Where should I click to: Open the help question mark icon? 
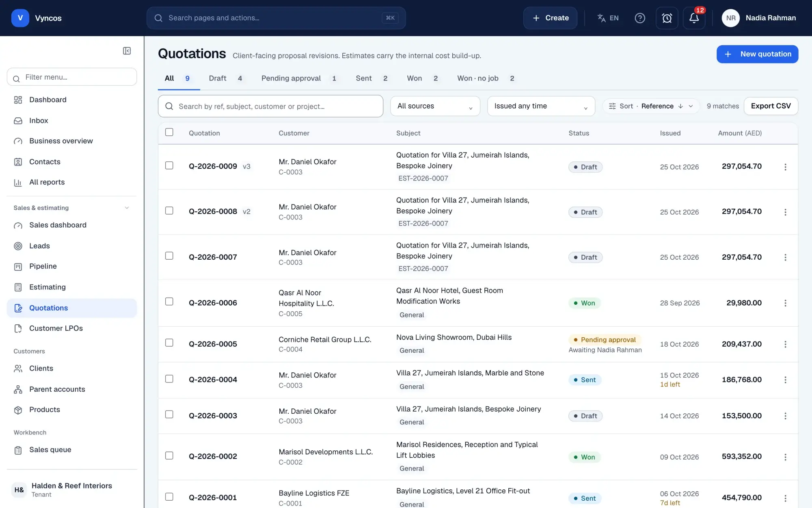(x=640, y=18)
